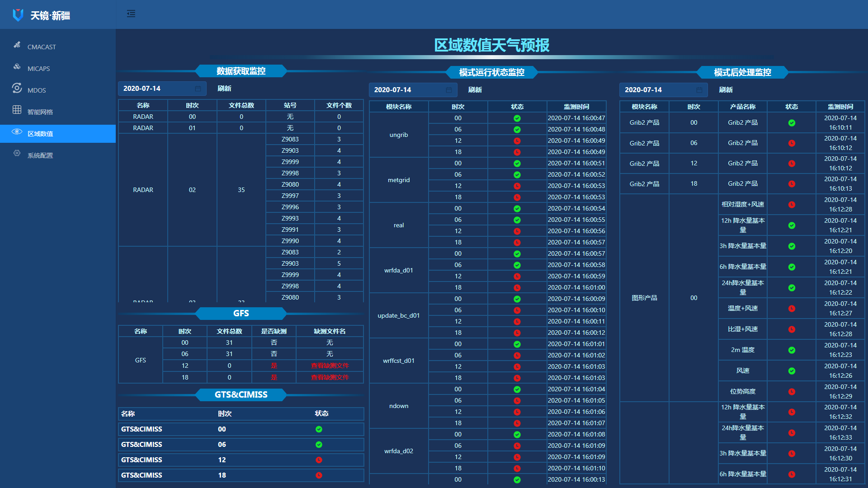Click ungrib 00 green status icon
The width and height of the screenshot is (868, 488).
tap(517, 118)
